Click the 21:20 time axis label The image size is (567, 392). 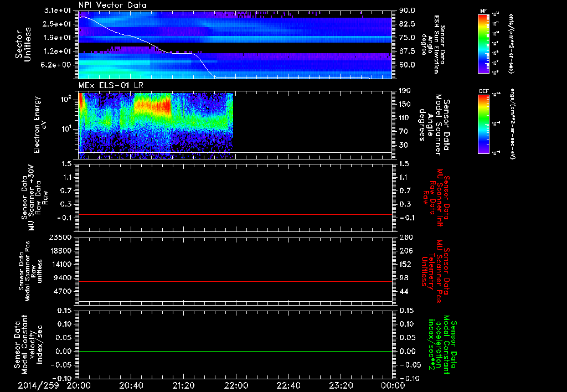pos(183,385)
